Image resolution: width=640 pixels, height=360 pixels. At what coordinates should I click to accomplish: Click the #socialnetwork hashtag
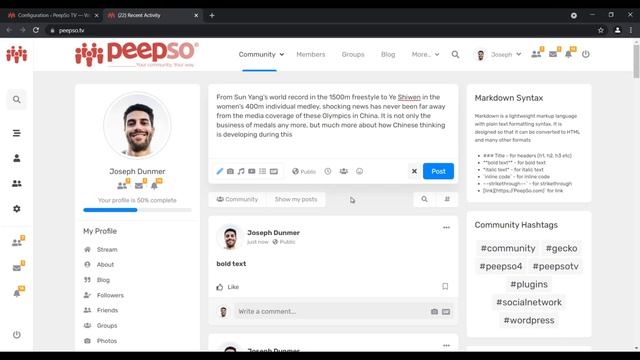click(529, 302)
